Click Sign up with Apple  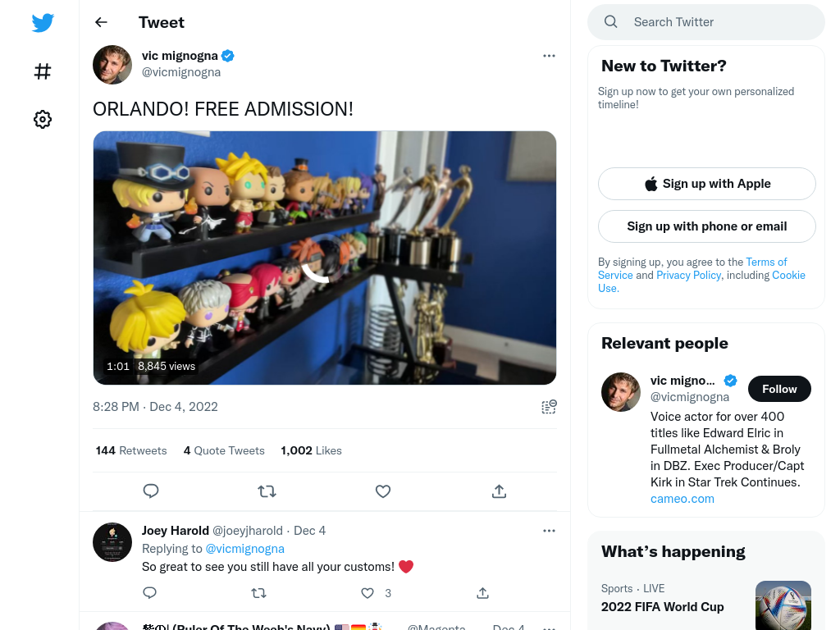(x=707, y=184)
